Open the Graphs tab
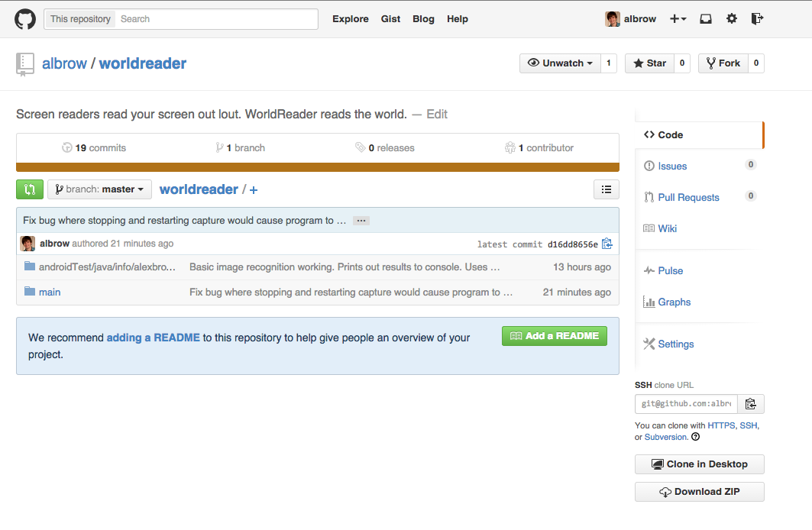Screen dimensions: 812x530 (675, 302)
